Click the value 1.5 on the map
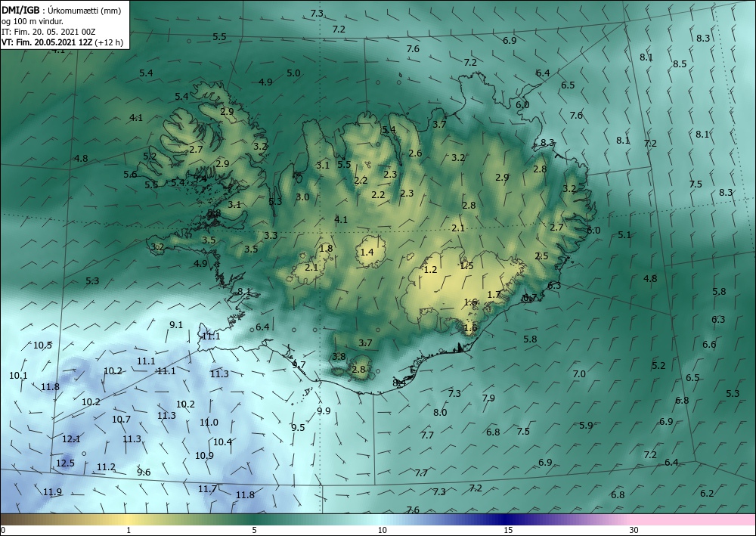This screenshot has width=756, height=536. click(x=466, y=265)
